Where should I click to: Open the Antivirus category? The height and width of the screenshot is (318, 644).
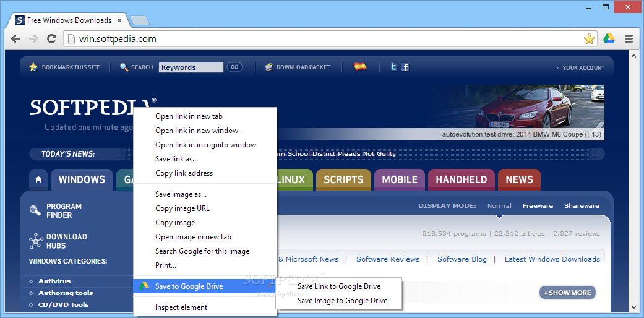coord(54,281)
